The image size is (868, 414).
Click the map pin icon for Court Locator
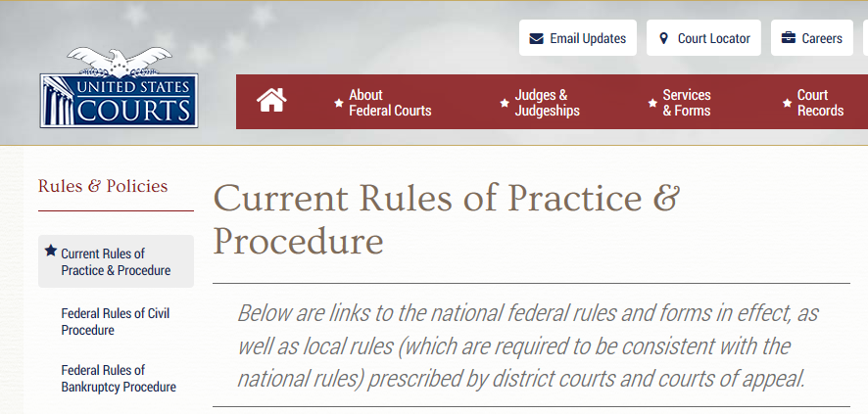tap(663, 39)
